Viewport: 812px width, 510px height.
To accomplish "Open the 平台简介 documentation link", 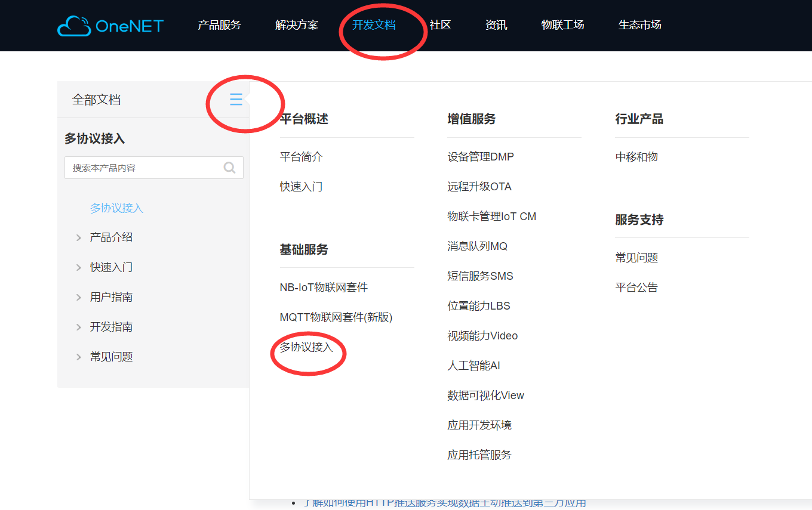I will click(x=301, y=156).
